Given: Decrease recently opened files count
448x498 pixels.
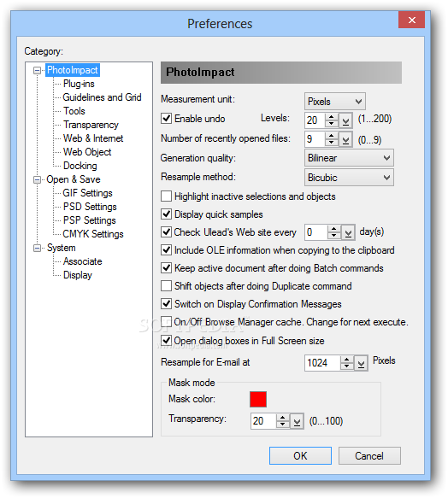Looking at the screenshot, I should (x=332, y=143).
